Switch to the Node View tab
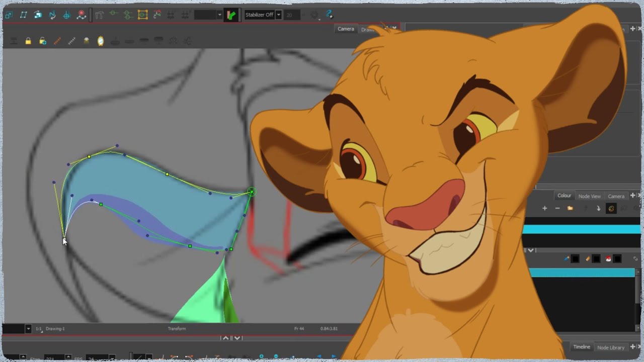 pos(589,196)
